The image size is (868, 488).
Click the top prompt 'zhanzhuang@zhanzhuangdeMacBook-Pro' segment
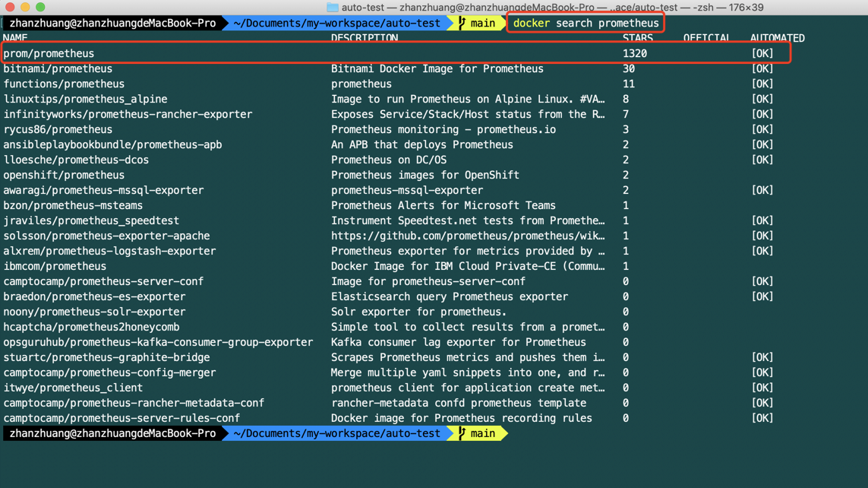112,24
